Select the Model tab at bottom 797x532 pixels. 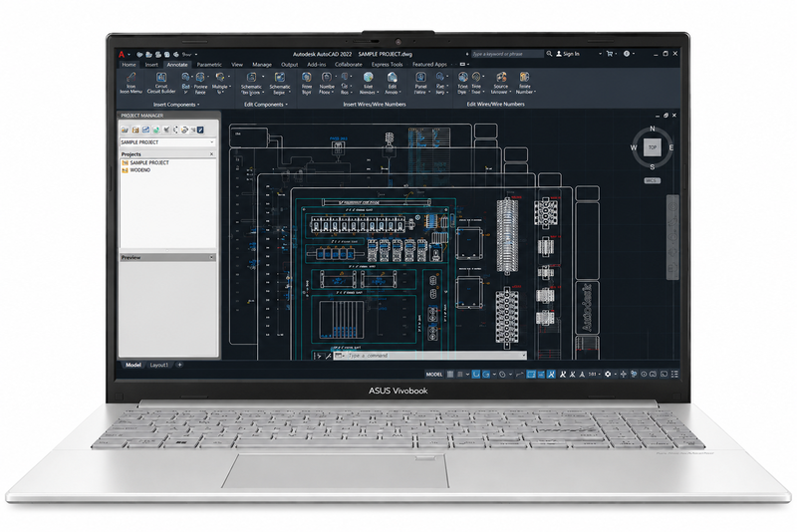[x=133, y=365]
